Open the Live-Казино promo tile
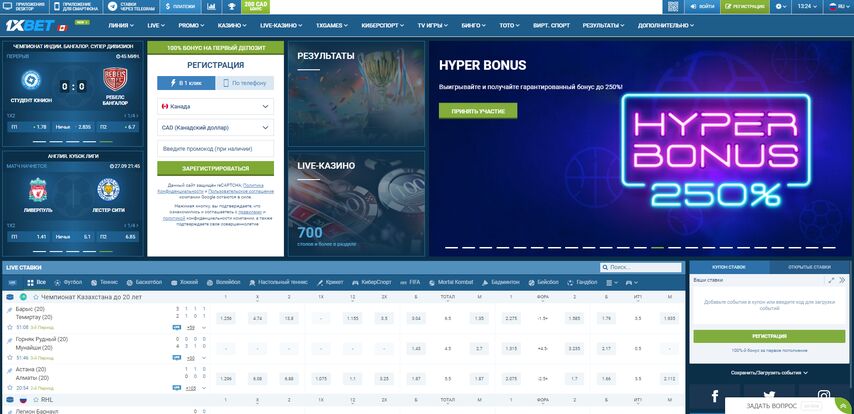 coord(356,203)
